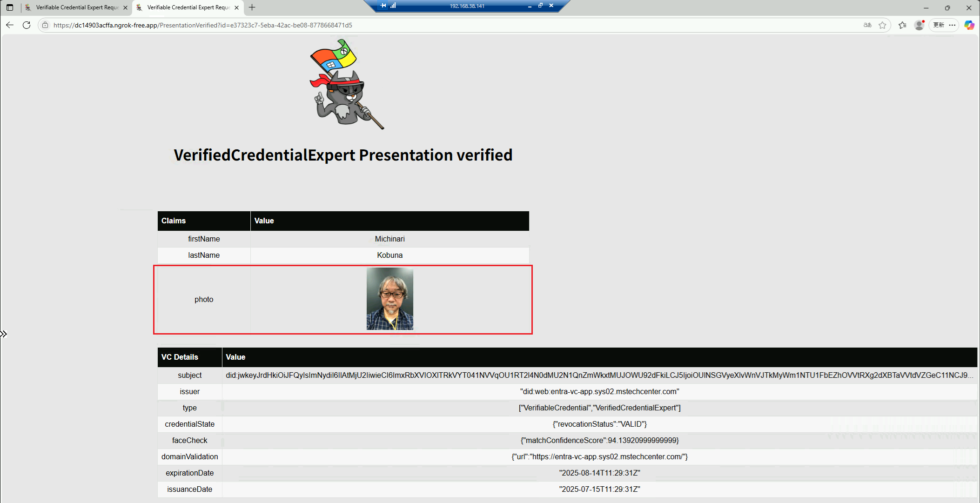Image resolution: width=980 pixels, height=503 pixels.
Task: Reload the current page
Action: (27, 25)
